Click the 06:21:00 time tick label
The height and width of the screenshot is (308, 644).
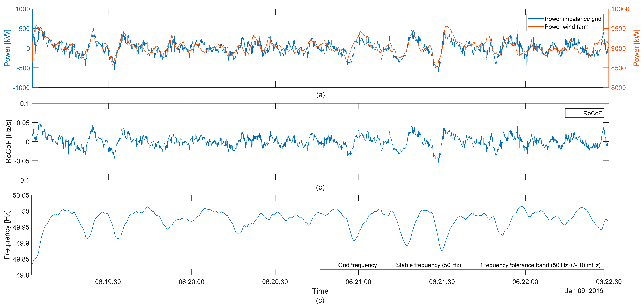[358, 282]
